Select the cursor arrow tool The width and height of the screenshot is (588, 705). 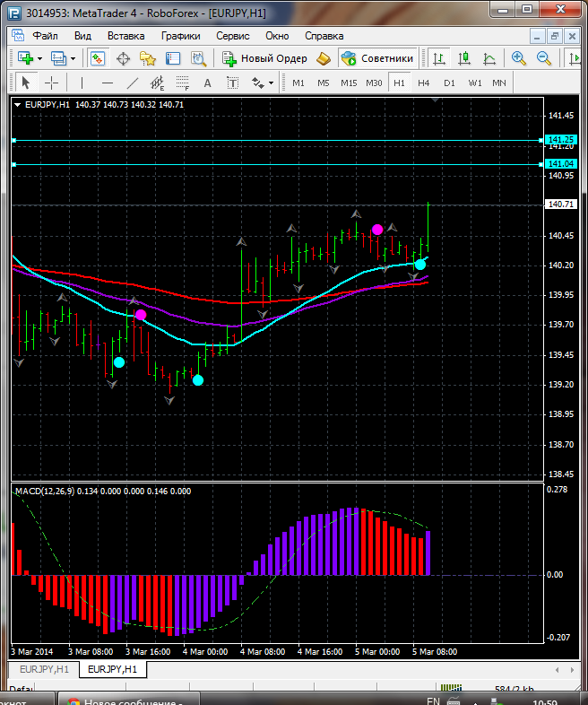point(26,83)
